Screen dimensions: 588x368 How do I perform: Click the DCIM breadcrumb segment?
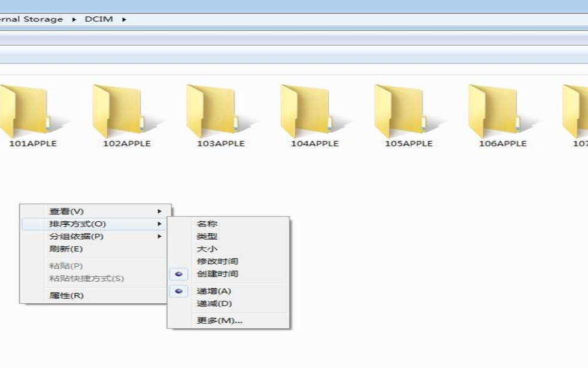[99, 19]
